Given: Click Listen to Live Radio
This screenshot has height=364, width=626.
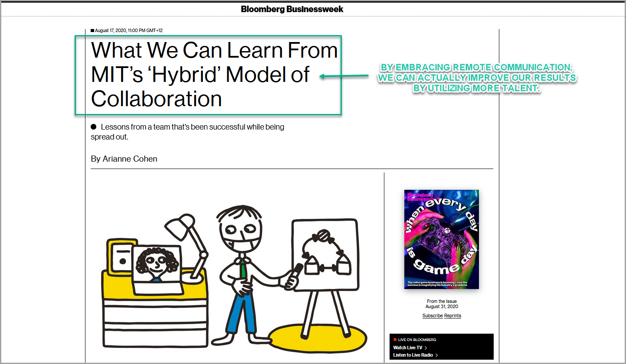Looking at the screenshot, I should coord(413,355).
